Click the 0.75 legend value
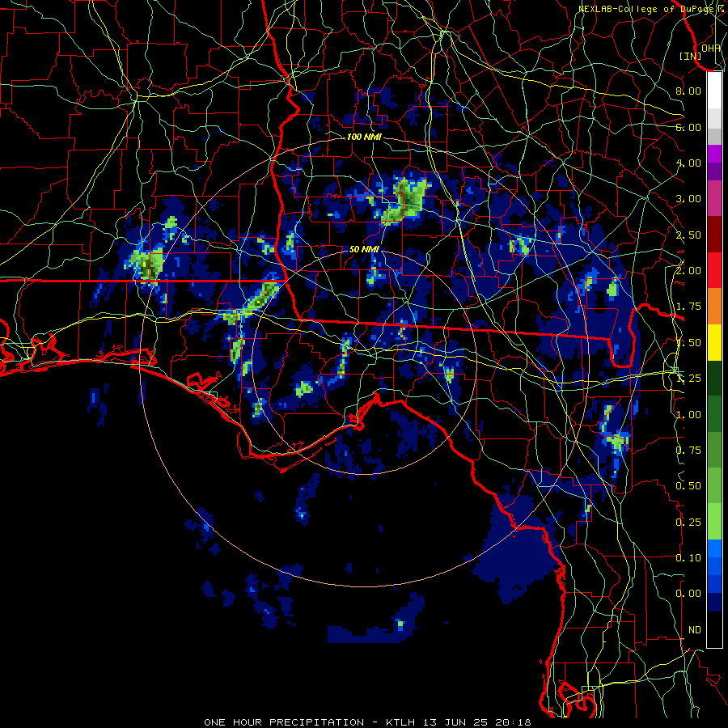The height and width of the screenshot is (728, 728). pos(688,451)
